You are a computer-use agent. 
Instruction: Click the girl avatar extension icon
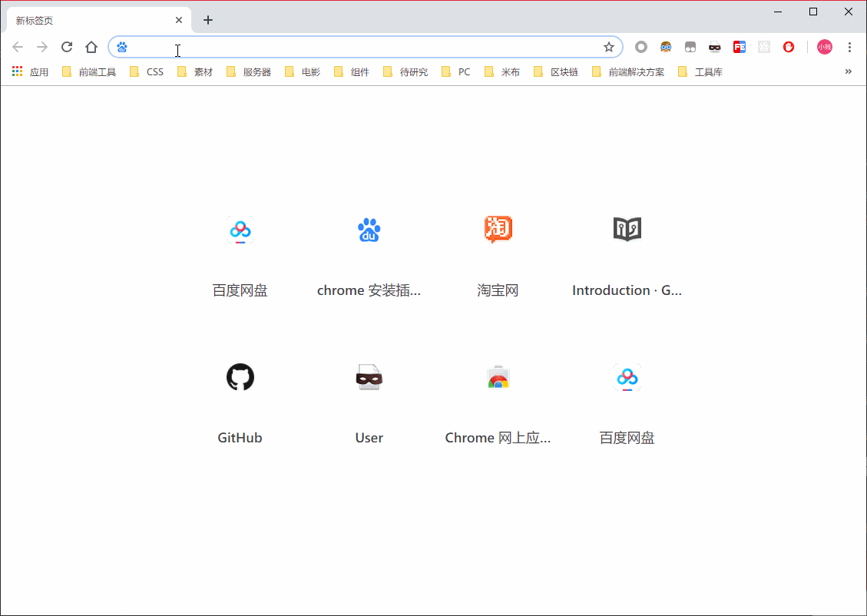point(666,47)
